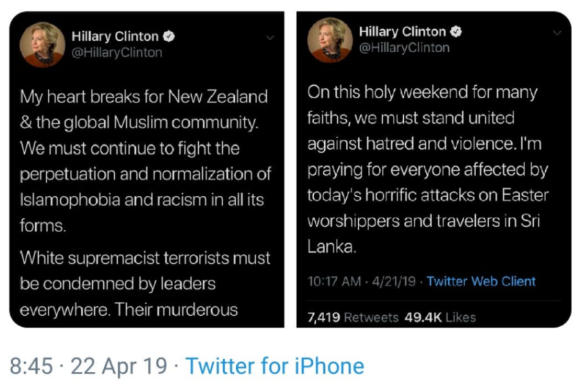Screen dimensions: 586x392
Task: View the 49.4K Likes list
Action: click(x=440, y=318)
